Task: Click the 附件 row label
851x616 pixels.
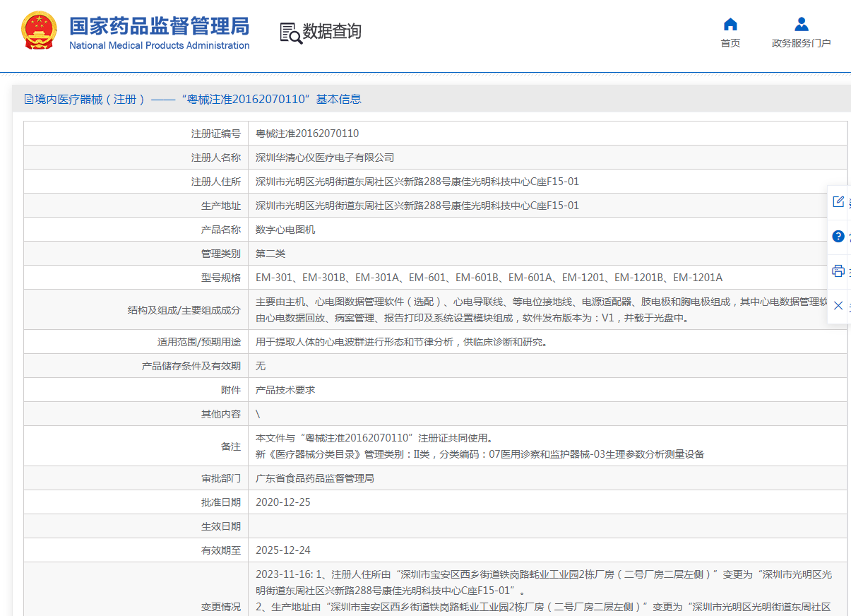Action: (x=231, y=390)
